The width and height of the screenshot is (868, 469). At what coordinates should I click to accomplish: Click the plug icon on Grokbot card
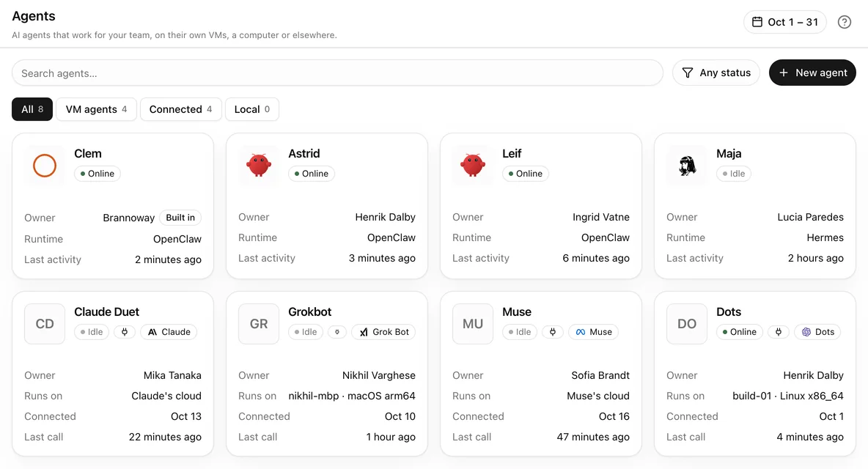[x=337, y=332]
